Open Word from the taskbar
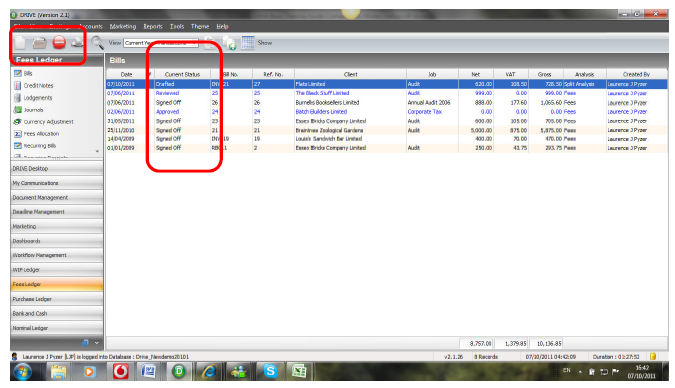The width and height of the screenshot is (675, 388). (149, 371)
